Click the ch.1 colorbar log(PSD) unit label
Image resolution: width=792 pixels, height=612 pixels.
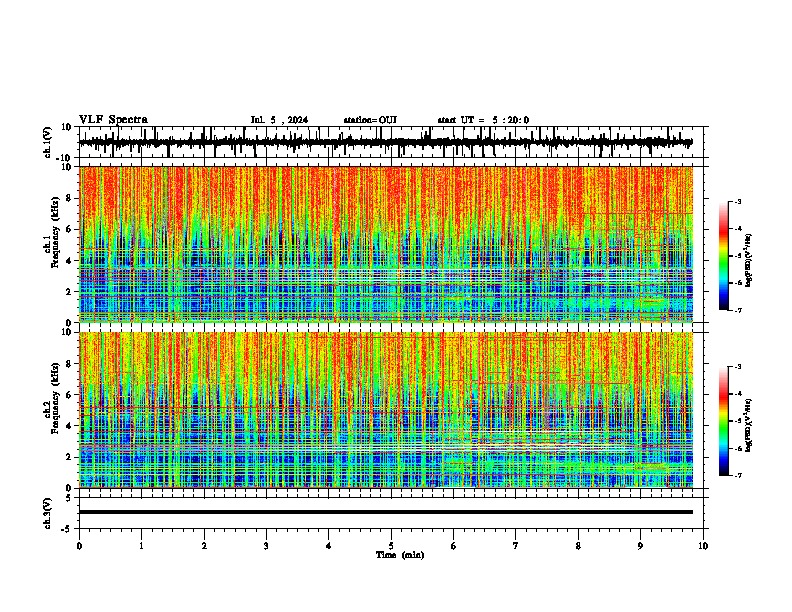[x=749, y=261]
